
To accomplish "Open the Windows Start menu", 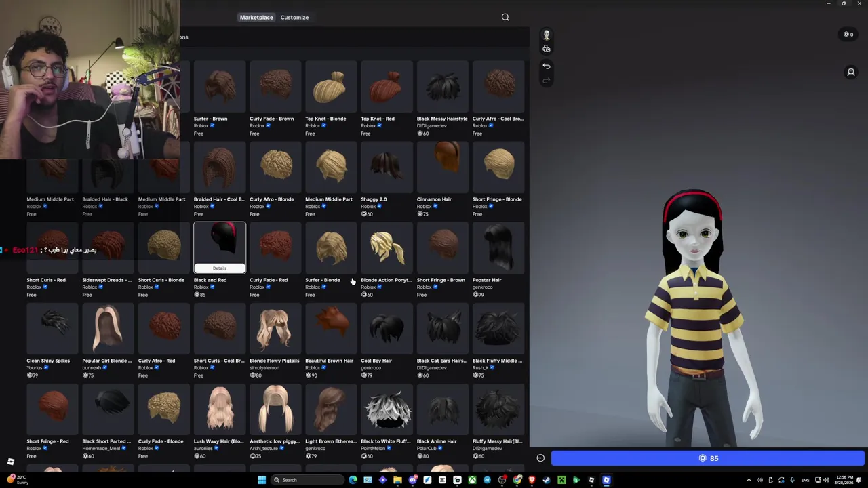I will pyautogui.click(x=262, y=480).
